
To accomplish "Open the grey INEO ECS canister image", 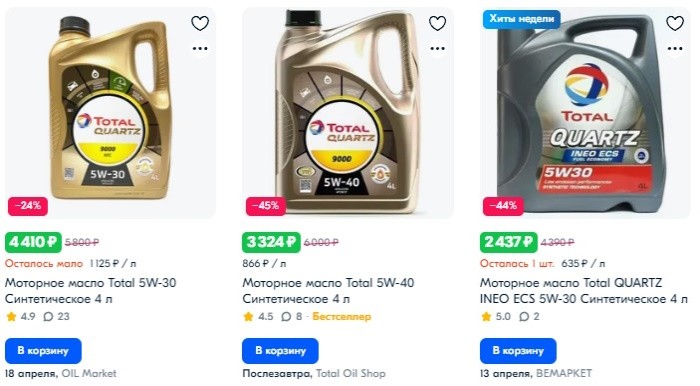I will coord(585,112).
